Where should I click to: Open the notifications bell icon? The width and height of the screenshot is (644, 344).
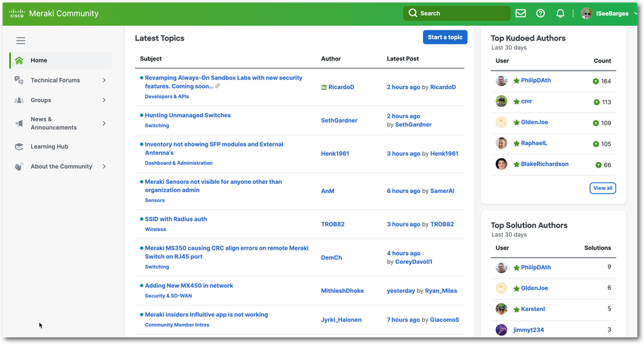pyautogui.click(x=560, y=13)
